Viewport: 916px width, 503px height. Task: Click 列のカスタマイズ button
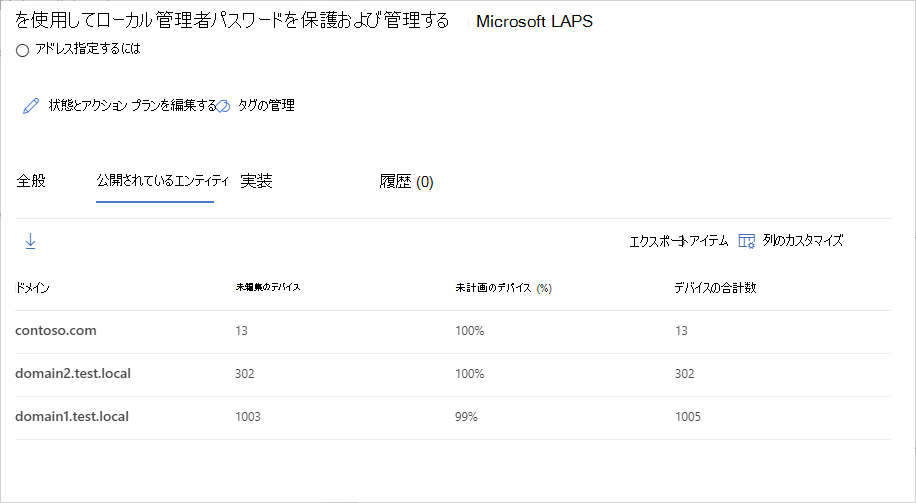pyautogui.click(x=802, y=241)
